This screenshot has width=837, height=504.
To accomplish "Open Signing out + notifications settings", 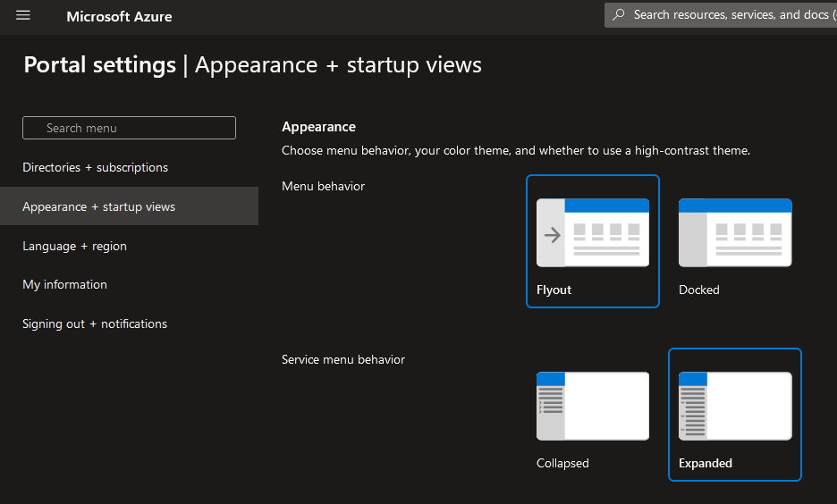I will 95,323.
